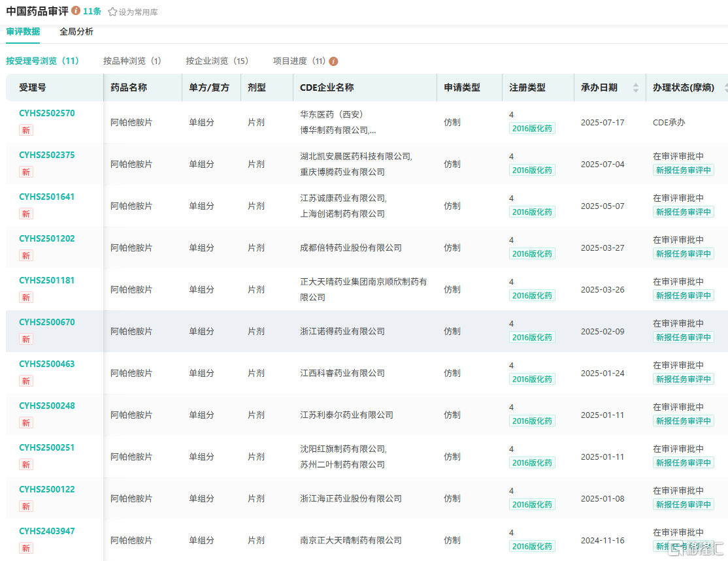Click company 江苏利泰尔药业有限公司
Screen dimensions: 728x561
[347, 415]
